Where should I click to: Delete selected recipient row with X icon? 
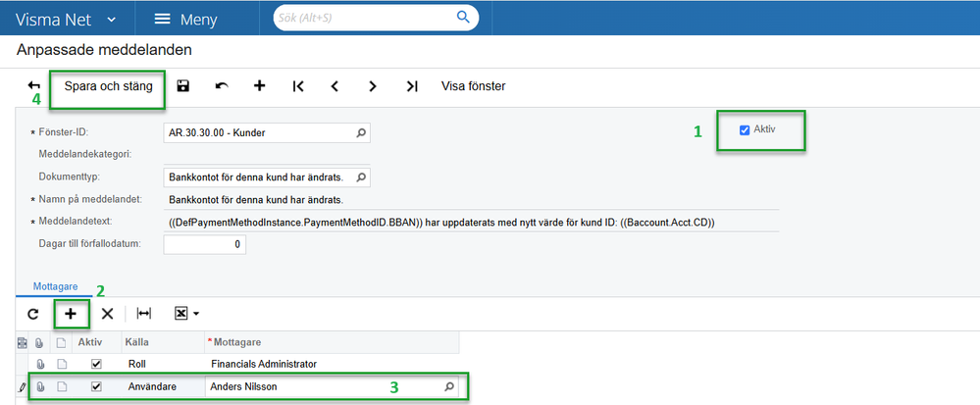[108, 313]
